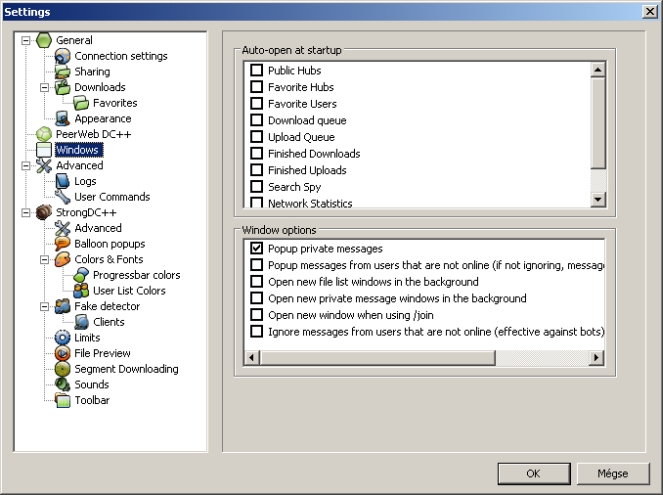Click the Sharing folder icon
Viewport: 663px width, 495px height.
63,72
